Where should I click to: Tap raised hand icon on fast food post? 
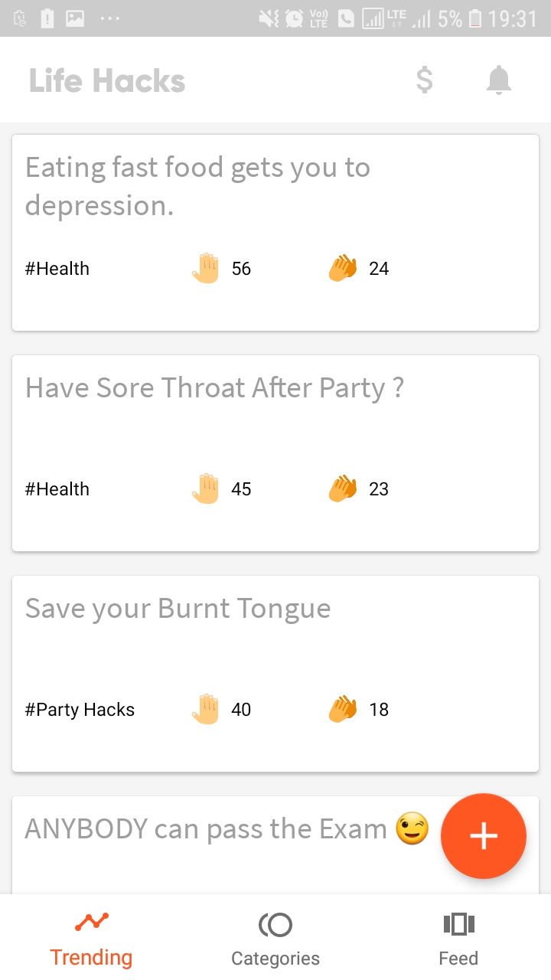(x=206, y=269)
